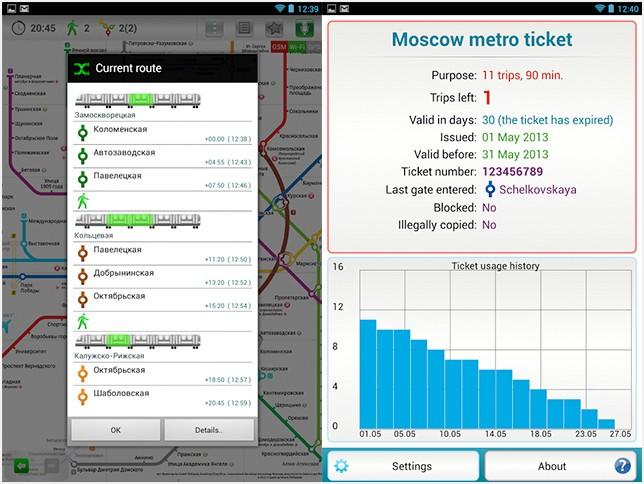
Task: Click the Кольцевая line label
Action: (x=94, y=236)
